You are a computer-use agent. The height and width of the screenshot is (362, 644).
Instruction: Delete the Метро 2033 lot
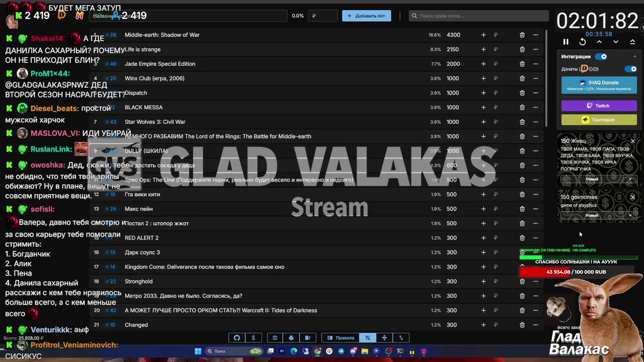[522, 296]
